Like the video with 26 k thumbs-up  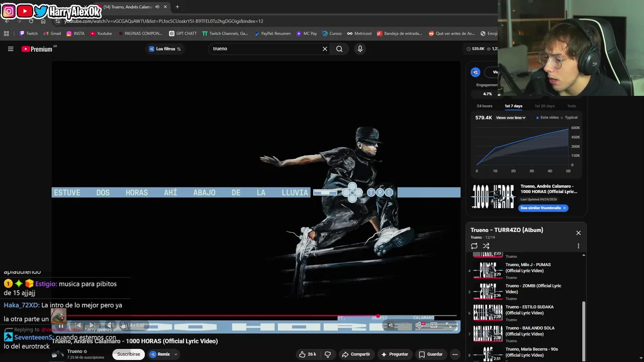[307, 354]
